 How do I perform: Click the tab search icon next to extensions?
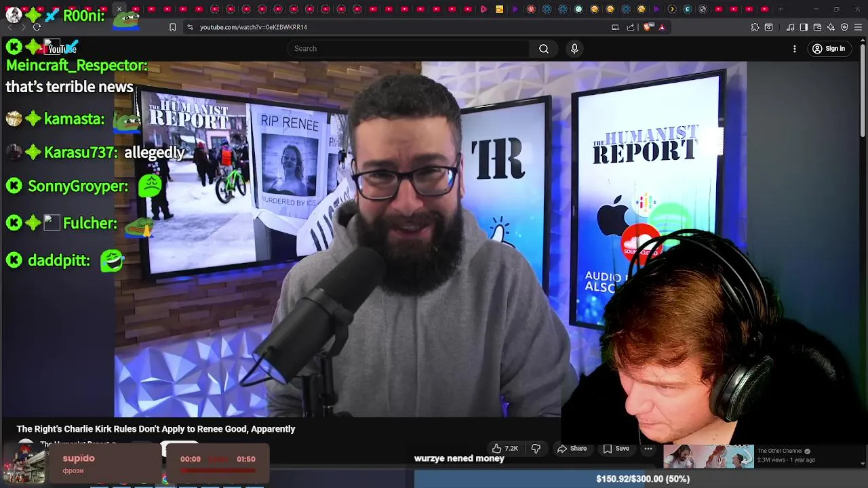(x=768, y=27)
